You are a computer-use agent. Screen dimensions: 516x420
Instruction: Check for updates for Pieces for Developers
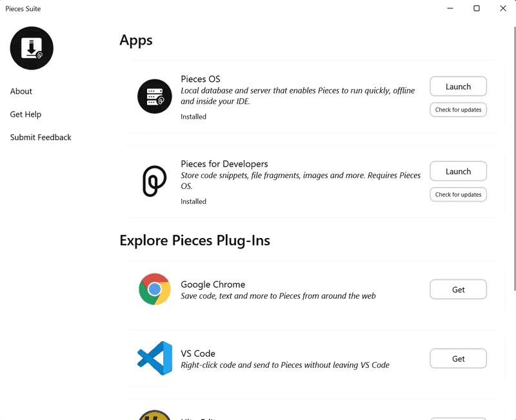click(458, 194)
